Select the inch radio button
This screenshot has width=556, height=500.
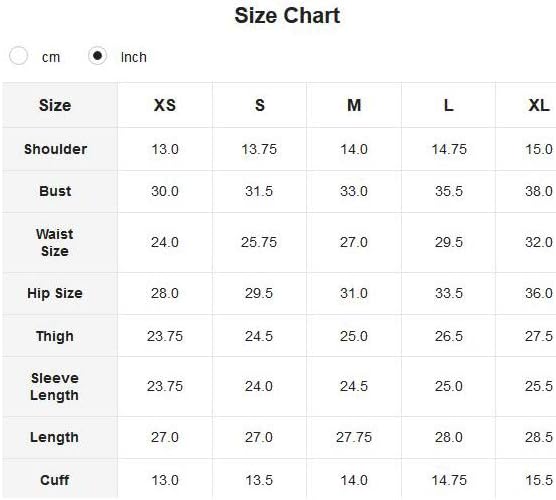click(97, 56)
